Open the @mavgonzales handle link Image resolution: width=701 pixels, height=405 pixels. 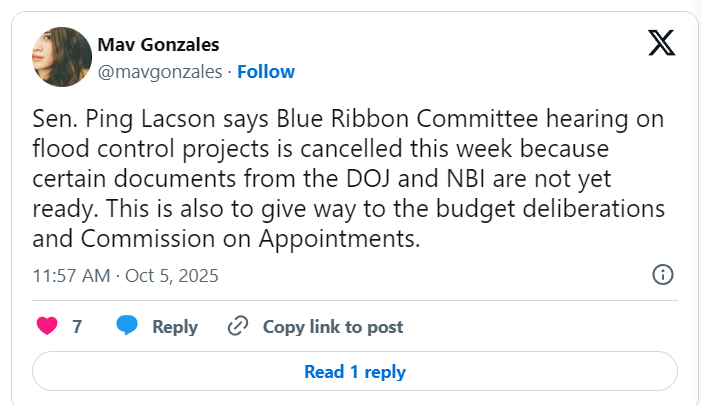click(x=160, y=71)
